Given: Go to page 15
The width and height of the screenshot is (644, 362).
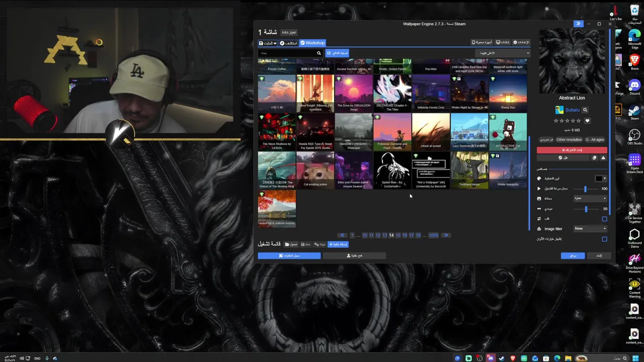Looking at the screenshot, I should coord(398,235).
